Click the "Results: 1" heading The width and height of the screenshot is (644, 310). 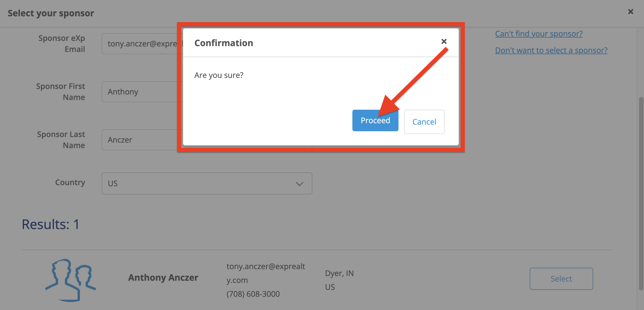click(x=51, y=224)
